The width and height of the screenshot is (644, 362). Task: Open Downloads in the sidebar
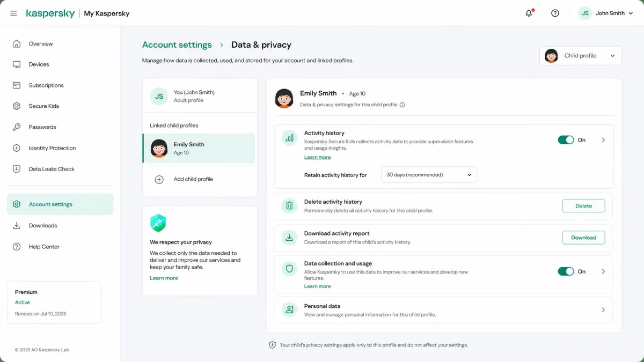(60, 226)
